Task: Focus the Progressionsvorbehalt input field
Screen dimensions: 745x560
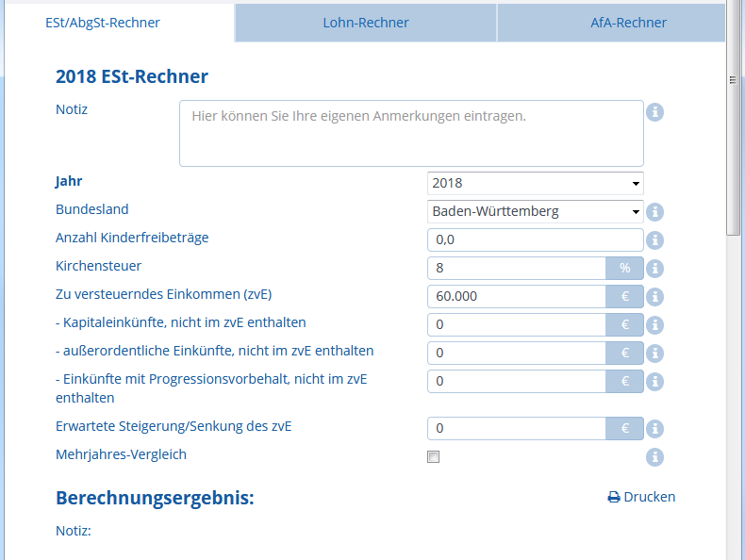Action: (x=517, y=382)
